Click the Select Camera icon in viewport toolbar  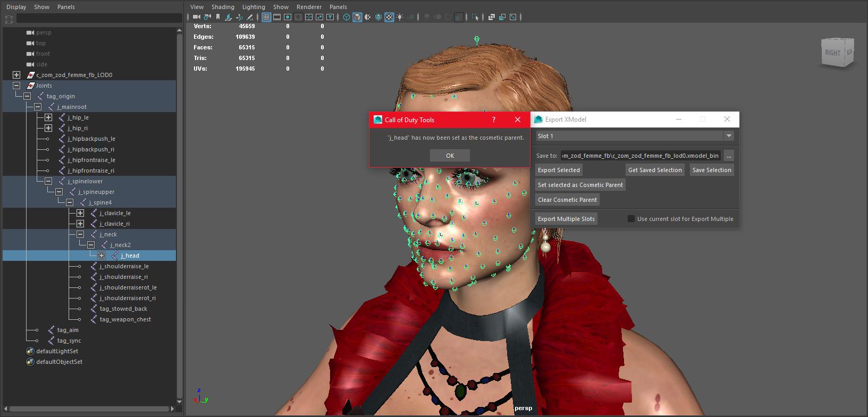(x=196, y=17)
